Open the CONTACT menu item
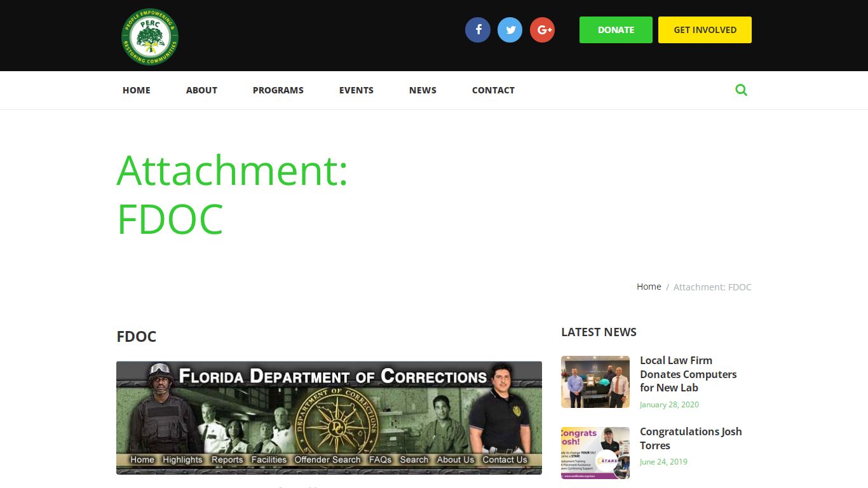Screen dimensions: 868x488 pos(493,90)
